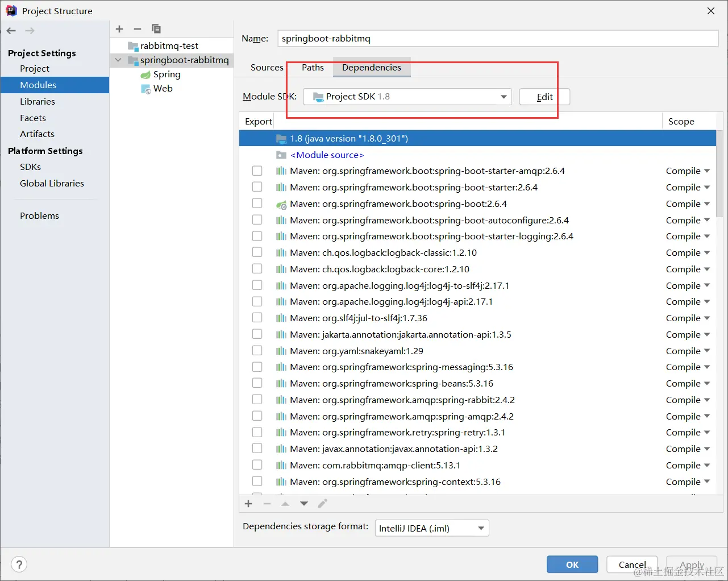The image size is (728, 581).
Task: Check export for amqp-client:5.13.1
Action: coord(257,465)
